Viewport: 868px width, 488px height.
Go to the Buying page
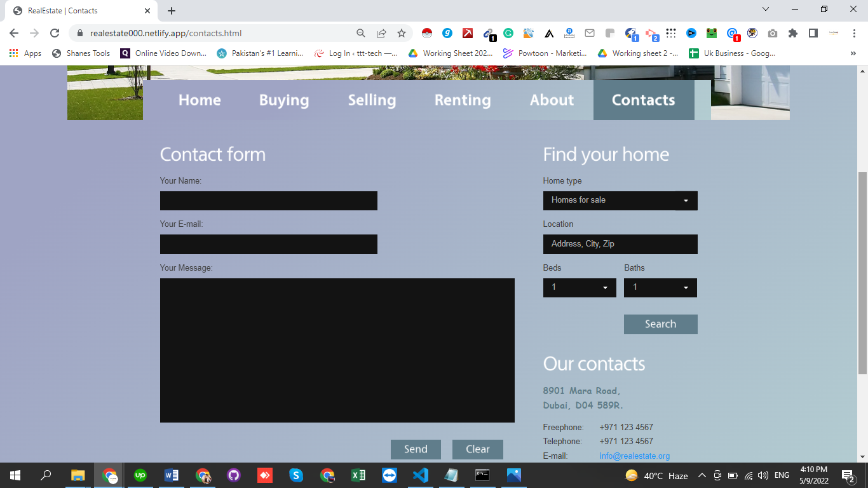[284, 100]
